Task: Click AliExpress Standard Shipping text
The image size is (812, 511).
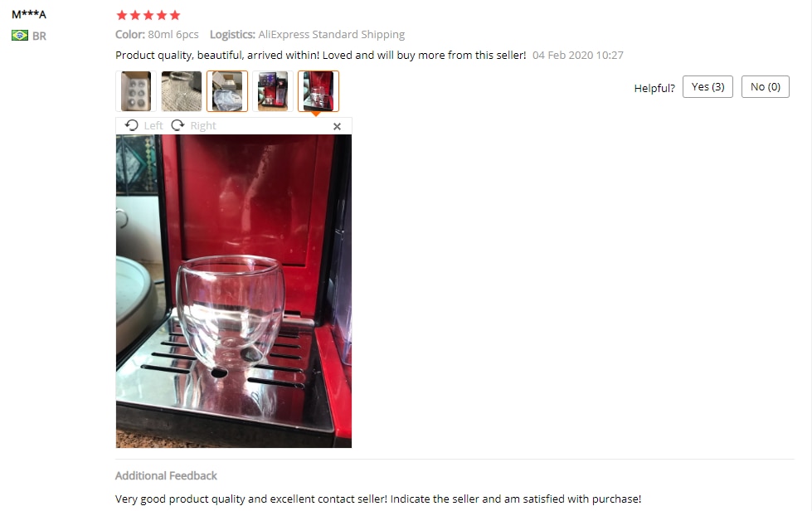Action: (x=332, y=35)
